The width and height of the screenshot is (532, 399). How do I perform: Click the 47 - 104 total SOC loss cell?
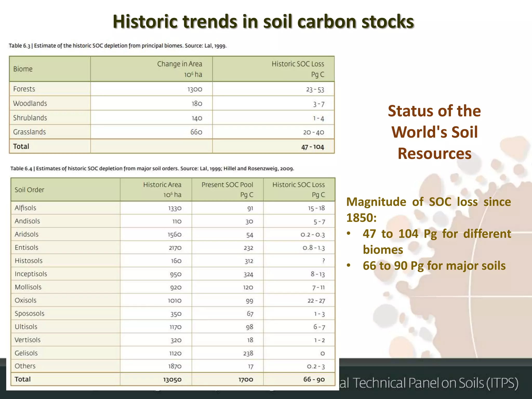312,147
